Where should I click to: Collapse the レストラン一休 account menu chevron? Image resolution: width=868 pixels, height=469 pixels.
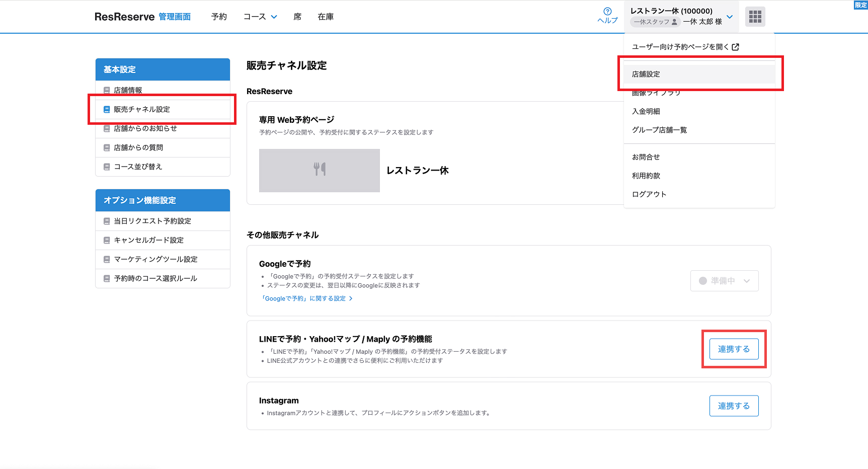point(730,17)
